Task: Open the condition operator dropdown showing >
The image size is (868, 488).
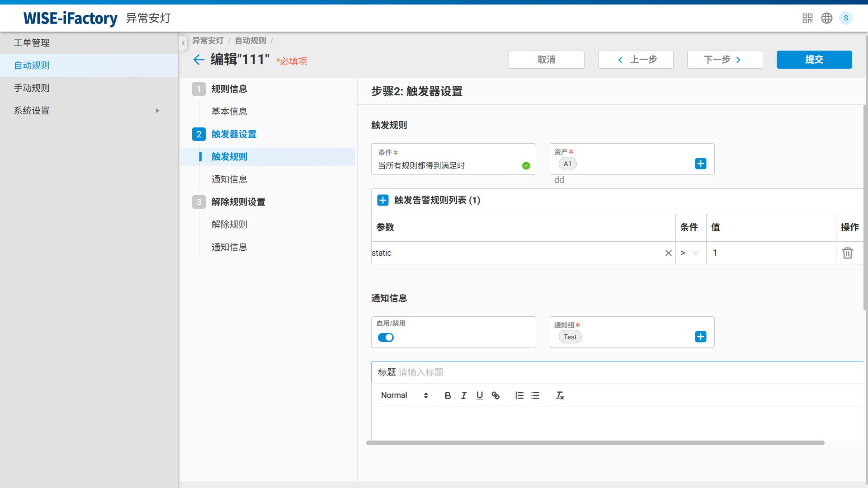Action: pyautogui.click(x=690, y=253)
